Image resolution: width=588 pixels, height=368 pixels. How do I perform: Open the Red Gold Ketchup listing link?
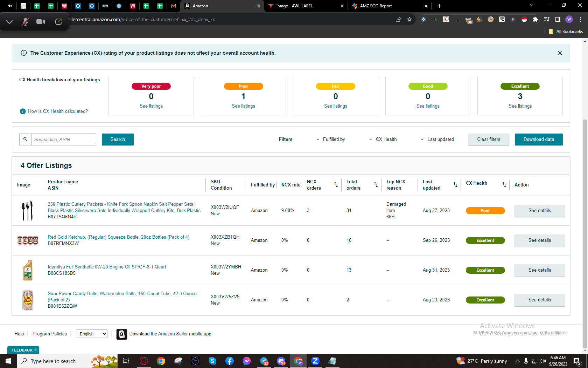(119, 237)
